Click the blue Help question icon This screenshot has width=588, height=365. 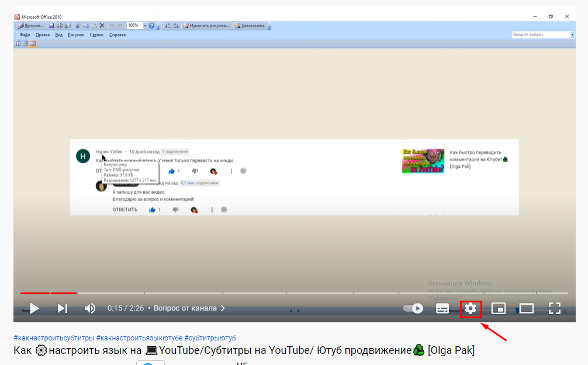pos(151,26)
